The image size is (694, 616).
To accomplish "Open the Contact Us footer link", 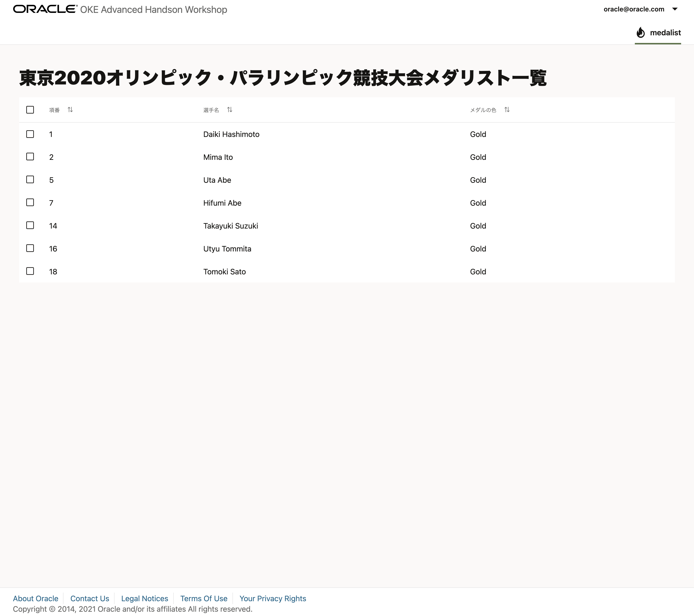I will pos(90,598).
